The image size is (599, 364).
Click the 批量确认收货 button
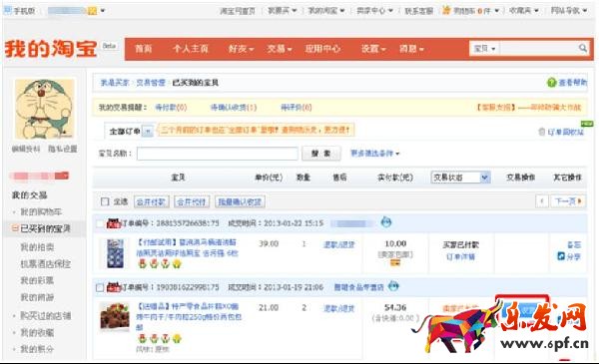point(240,201)
